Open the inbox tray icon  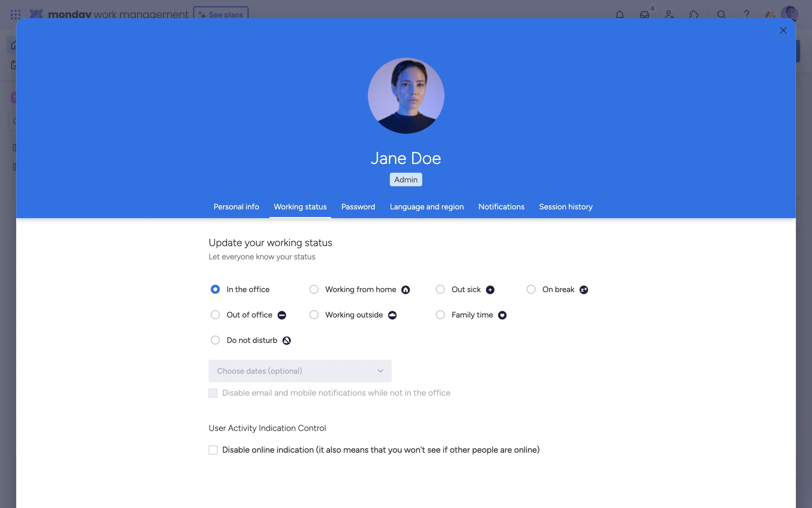(645, 14)
